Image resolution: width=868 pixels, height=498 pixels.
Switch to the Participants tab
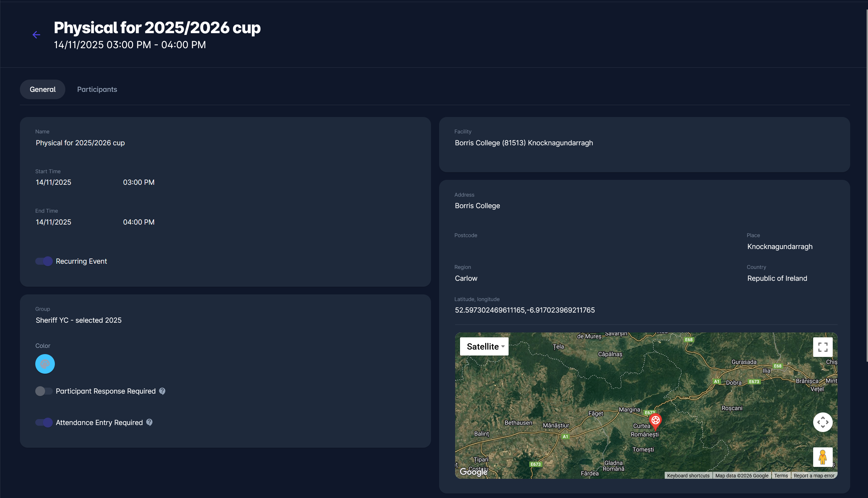pos(97,89)
